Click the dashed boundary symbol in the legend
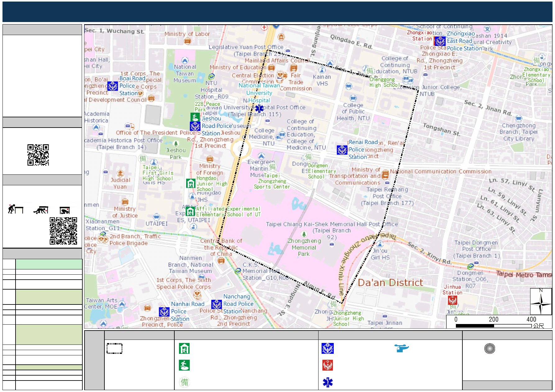The width and height of the screenshot is (555, 392). pos(114,349)
